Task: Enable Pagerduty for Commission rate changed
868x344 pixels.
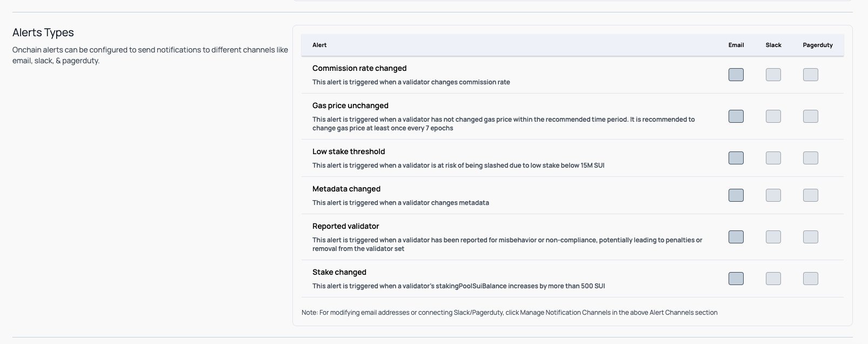Action: tap(810, 75)
